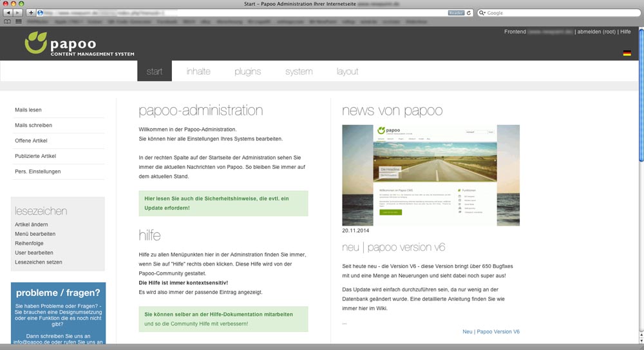
Task: Open the inhalte menu tab
Action: 198,72
